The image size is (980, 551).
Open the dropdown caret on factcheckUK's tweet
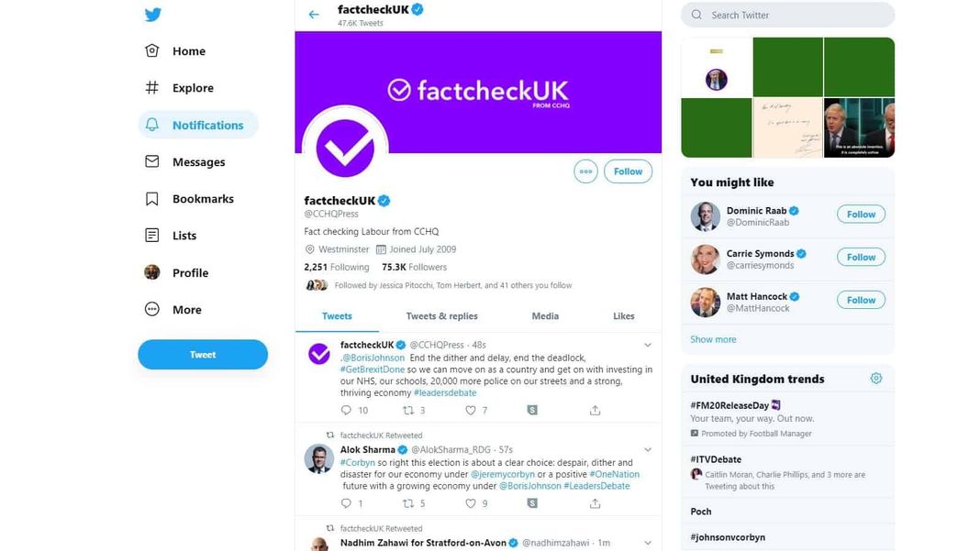point(648,344)
